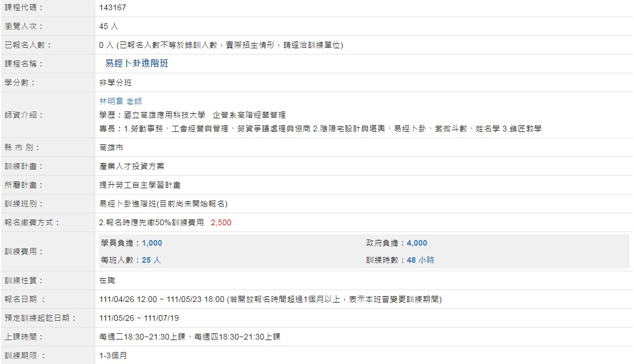Image resolution: width=634 pixels, height=364 pixels.
Task: Click the 提升勞工自主學習計畫 program text
Action: [x=140, y=185]
